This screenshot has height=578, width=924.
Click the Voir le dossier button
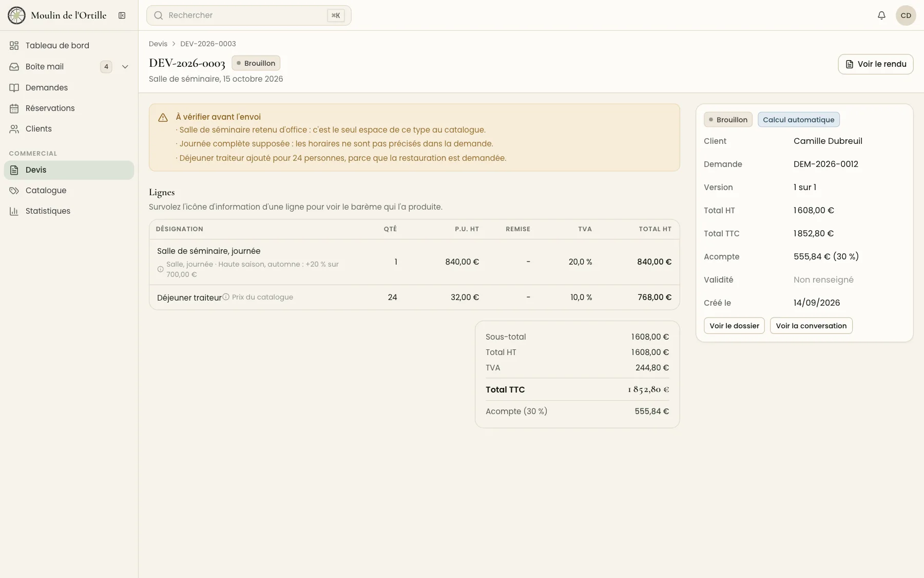tap(734, 326)
